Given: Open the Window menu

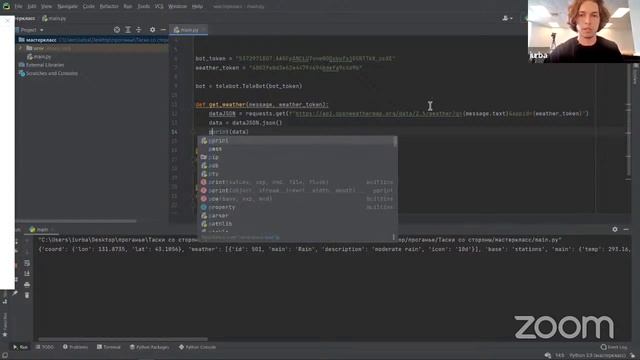Looking at the screenshot, I should point(177,7).
